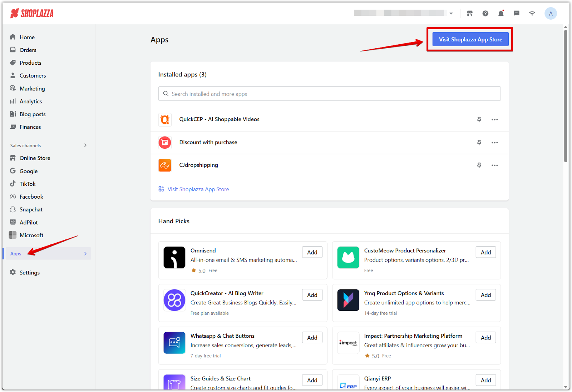This screenshot has height=392, width=572.
Task: Add QuickCreator - AI Blog Writer
Action: click(312, 295)
